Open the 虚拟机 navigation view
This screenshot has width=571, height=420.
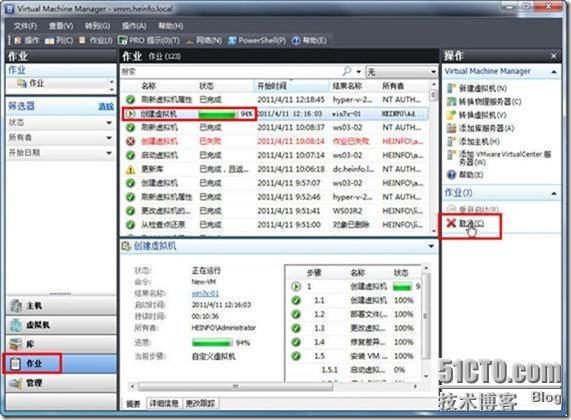point(61,325)
